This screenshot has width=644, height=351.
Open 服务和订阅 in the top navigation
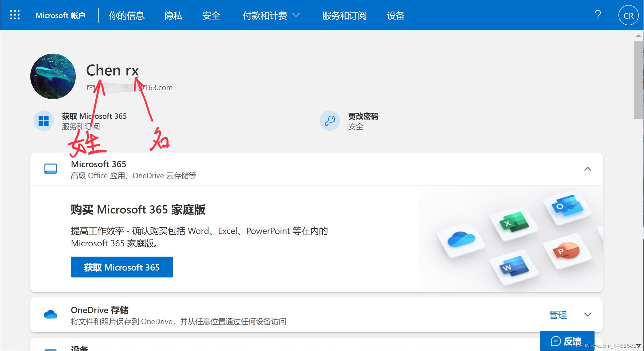pyautogui.click(x=344, y=16)
